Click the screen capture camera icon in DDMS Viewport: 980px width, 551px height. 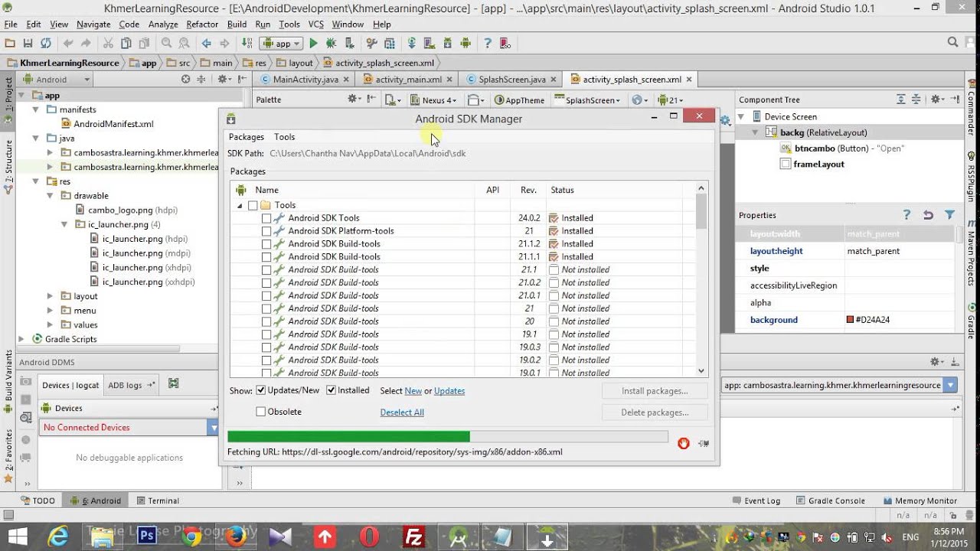pyautogui.click(x=26, y=381)
